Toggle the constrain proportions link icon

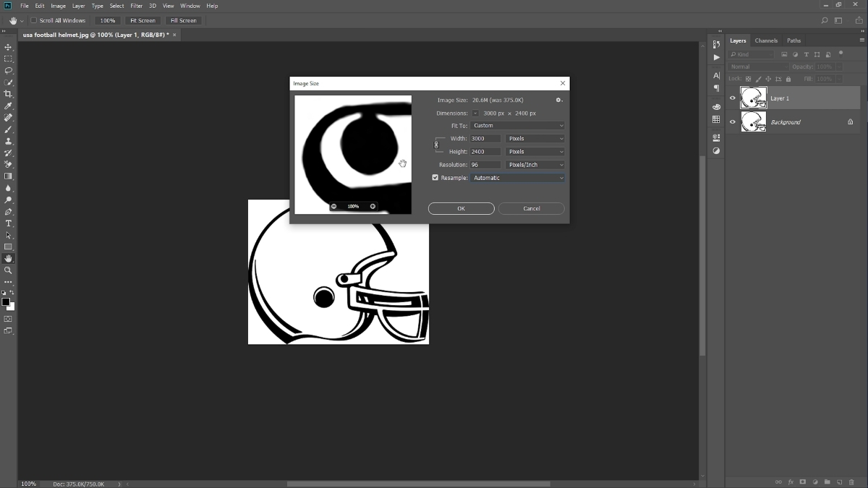click(x=436, y=145)
